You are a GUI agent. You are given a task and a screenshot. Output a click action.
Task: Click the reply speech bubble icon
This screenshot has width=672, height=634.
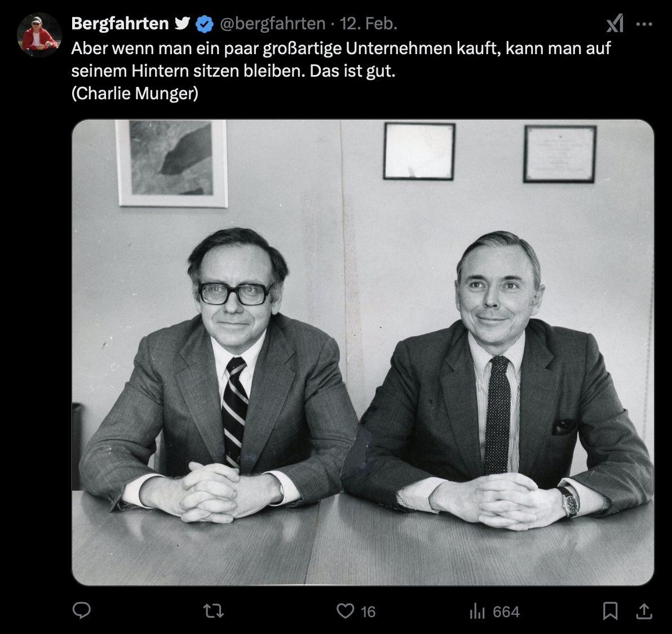[81, 610]
